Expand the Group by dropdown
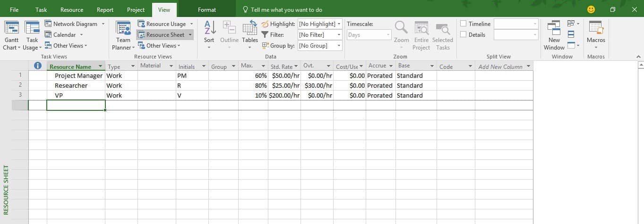Viewport: 644px width, 224px height. tap(339, 46)
